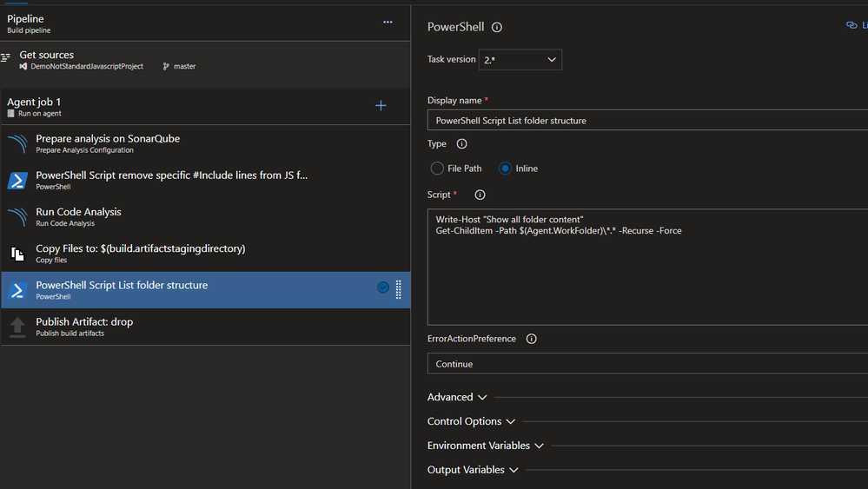The width and height of the screenshot is (868, 489).
Task: Select PowerShell Script List folder structure task
Action: click(205, 290)
